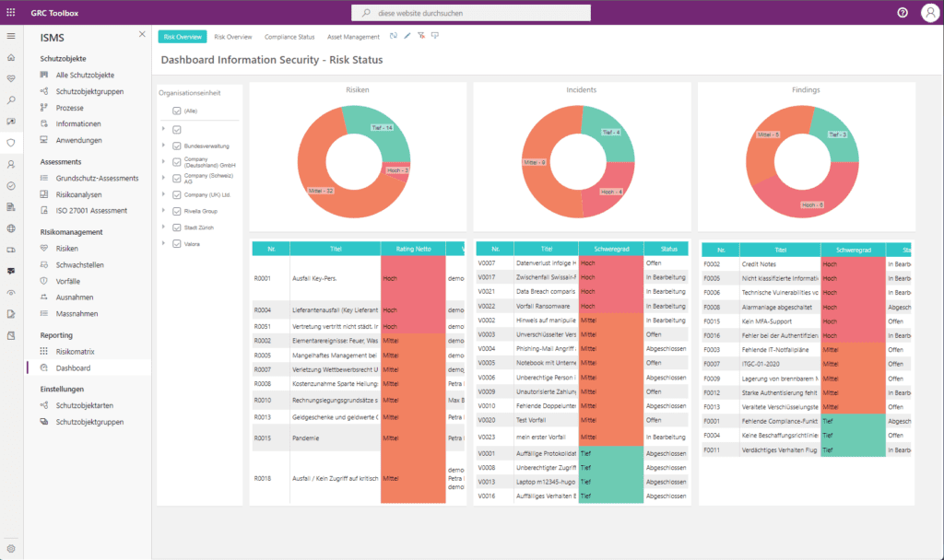Click the pencil edit dashboard icon
944x560 pixels.
point(407,36)
